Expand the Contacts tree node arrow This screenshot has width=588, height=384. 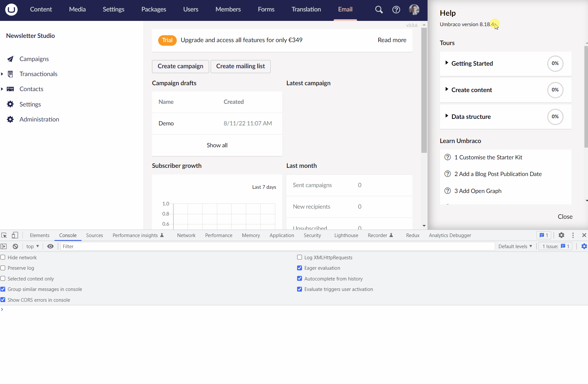(x=2, y=89)
